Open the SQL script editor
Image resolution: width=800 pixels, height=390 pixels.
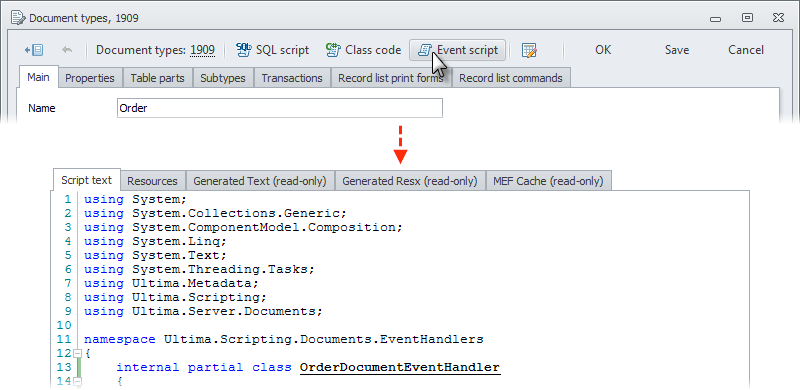(x=272, y=50)
